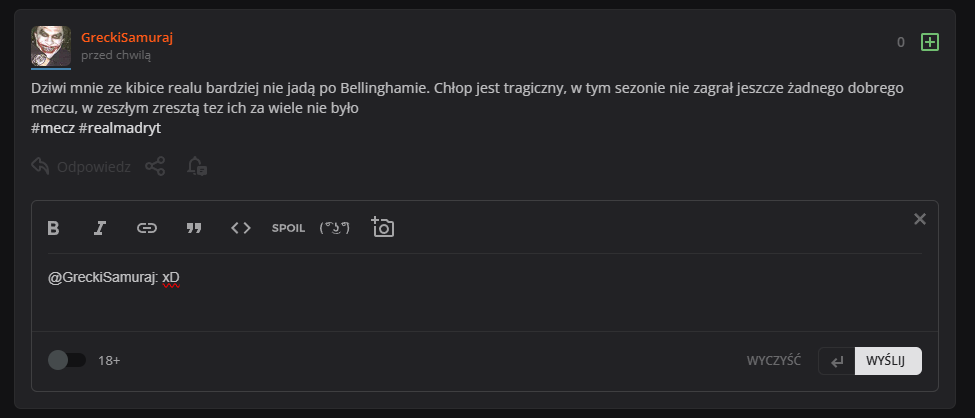Toggle bold formatting in reply editor
The width and height of the screenshot is (975, 418).
pos(53,228)
